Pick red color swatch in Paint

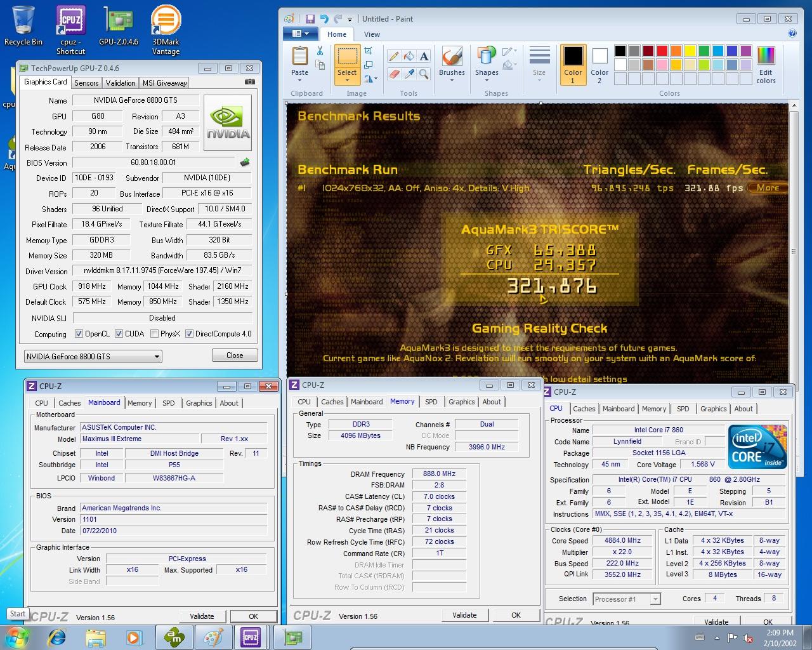[x=662, y=51]
